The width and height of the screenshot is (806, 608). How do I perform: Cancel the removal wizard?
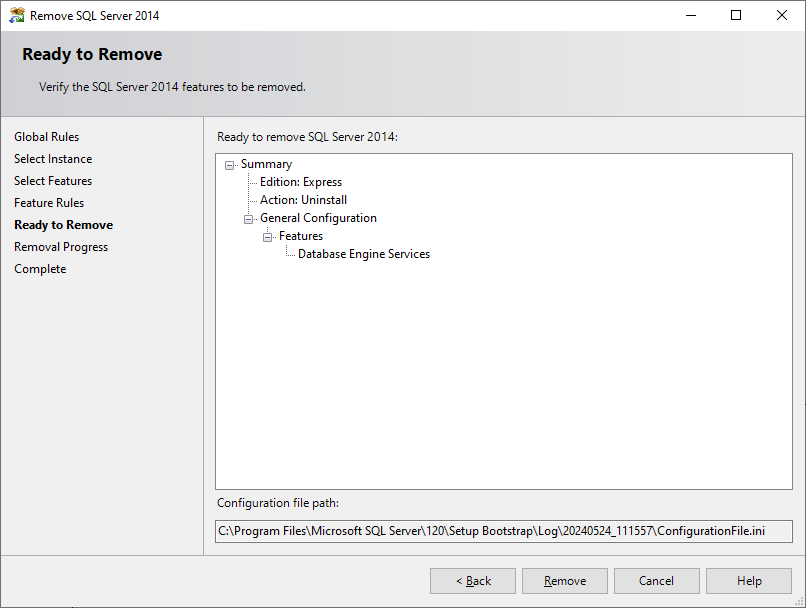coord(656,581)
